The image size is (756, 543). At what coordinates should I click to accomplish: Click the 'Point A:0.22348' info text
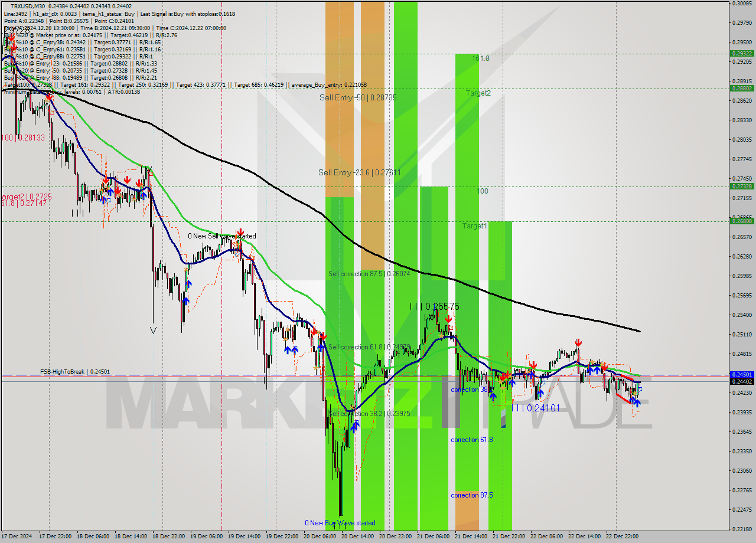(x=24, y=21)
